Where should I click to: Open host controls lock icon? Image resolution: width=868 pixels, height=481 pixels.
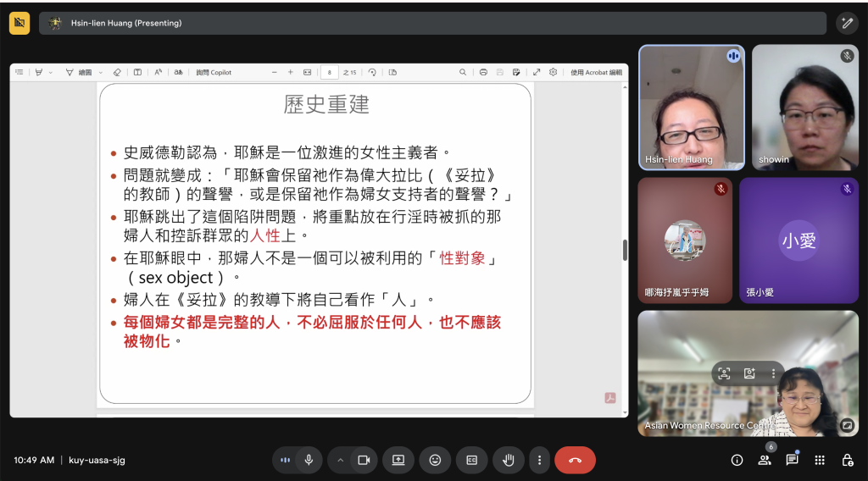(x=847, y=460)
